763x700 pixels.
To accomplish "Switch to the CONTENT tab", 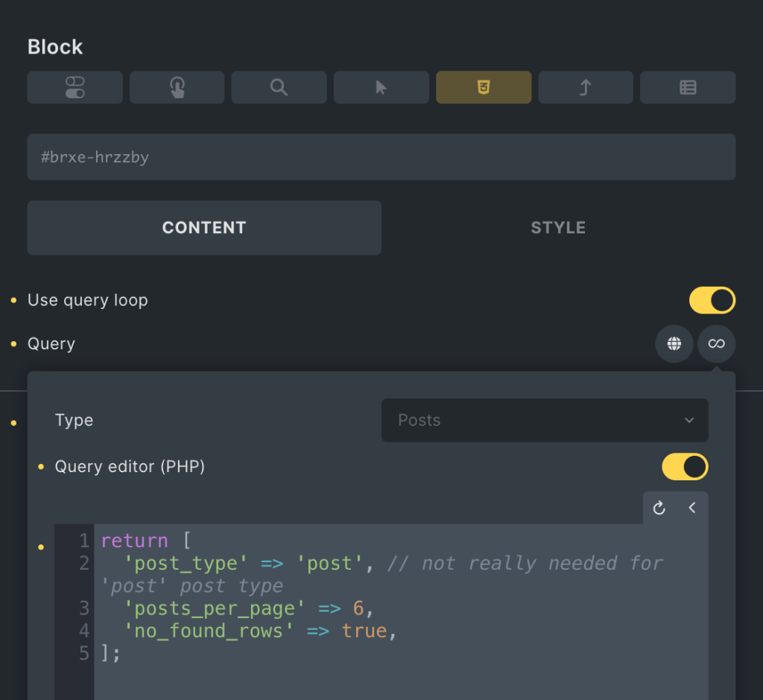I will [x=204, y=228].
